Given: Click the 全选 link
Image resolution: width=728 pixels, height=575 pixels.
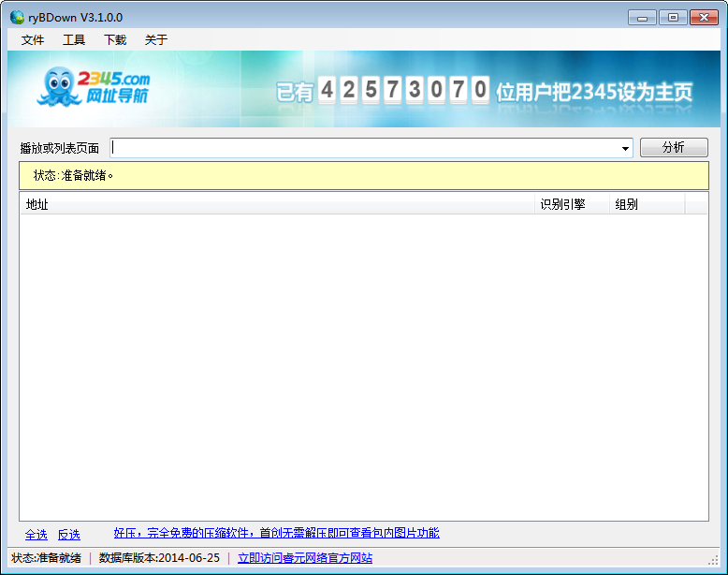Looking at the screenshot, I should 36,535.
